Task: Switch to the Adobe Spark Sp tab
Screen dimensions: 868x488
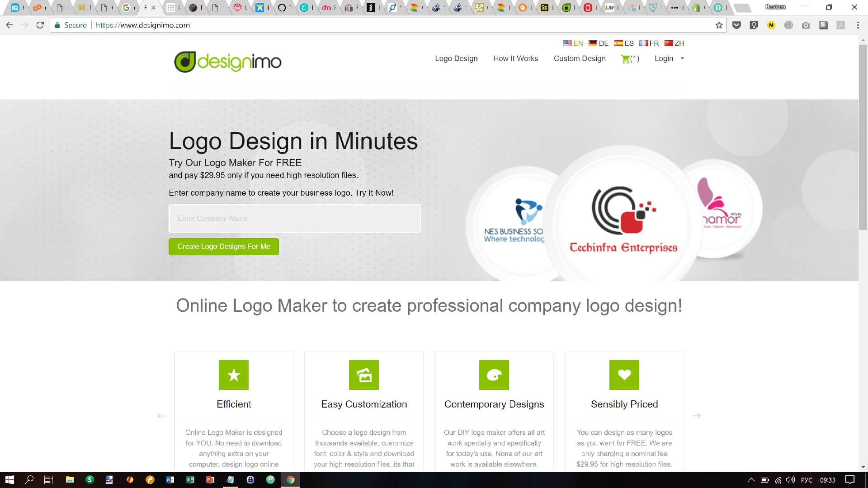Action: pos(546,8)
